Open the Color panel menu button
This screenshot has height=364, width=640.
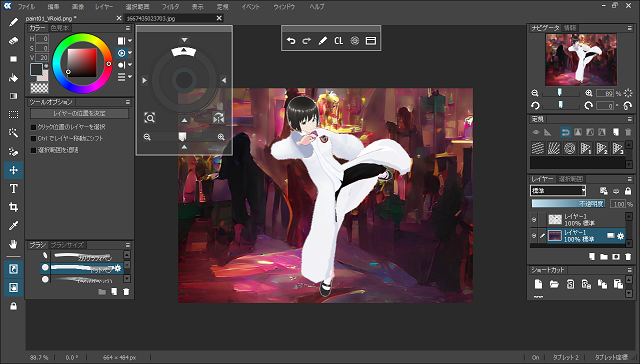(x=128, y=28)
